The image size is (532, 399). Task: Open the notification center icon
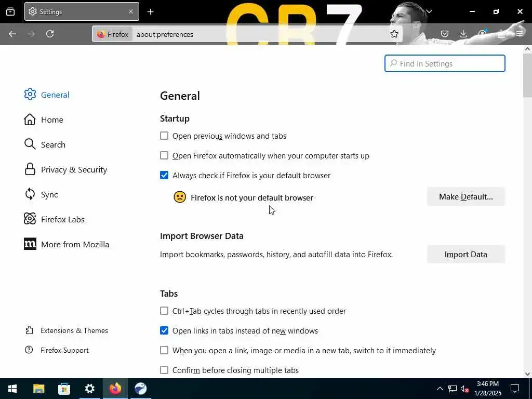tap(515, 389)
